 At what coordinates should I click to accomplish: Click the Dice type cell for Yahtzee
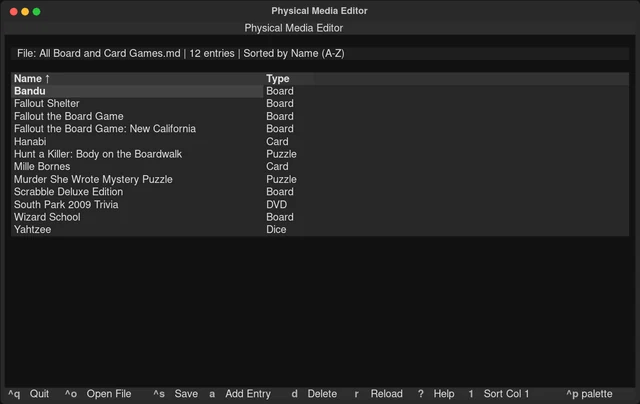click(x=276, y=230)
